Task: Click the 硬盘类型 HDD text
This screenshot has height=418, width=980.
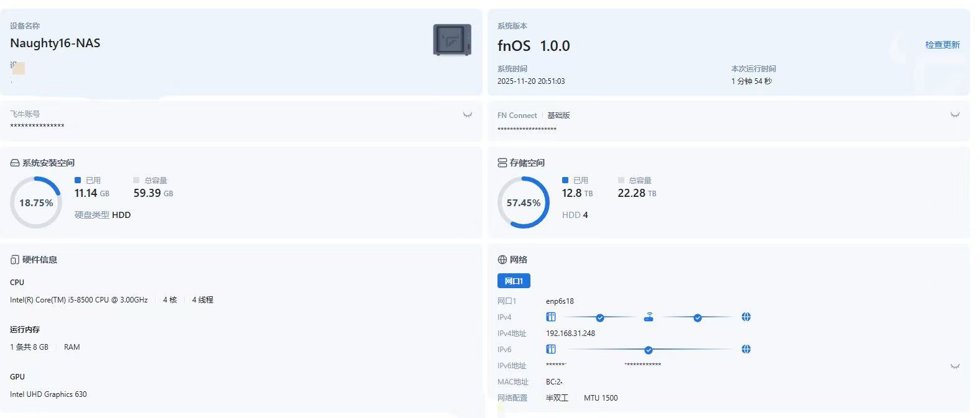Action: coord(103,215)
